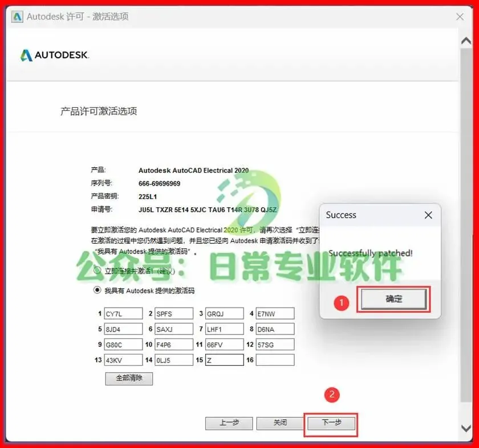
Task: Click activation code field 14 containing 0LJ5
Action: point(174,360)
